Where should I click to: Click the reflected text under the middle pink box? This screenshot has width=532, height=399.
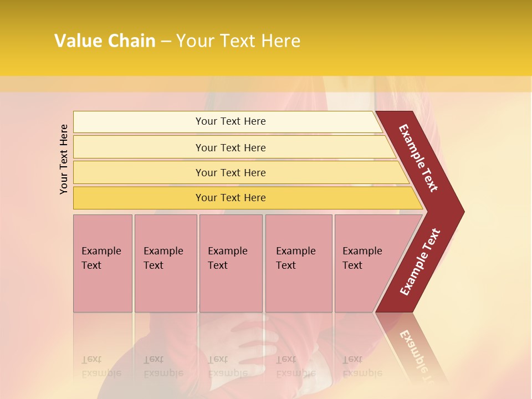[227, 366]
